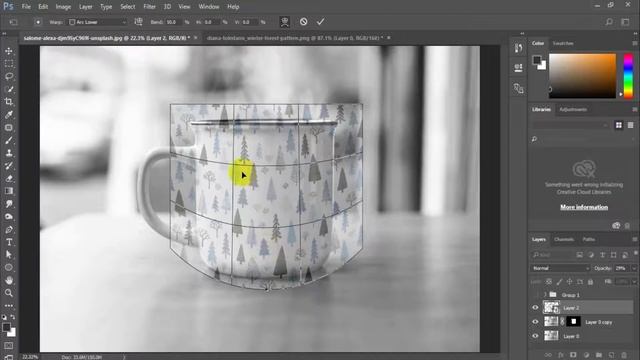
Task: Select the Clone Stamp tool
Action: tap(9, 153)
